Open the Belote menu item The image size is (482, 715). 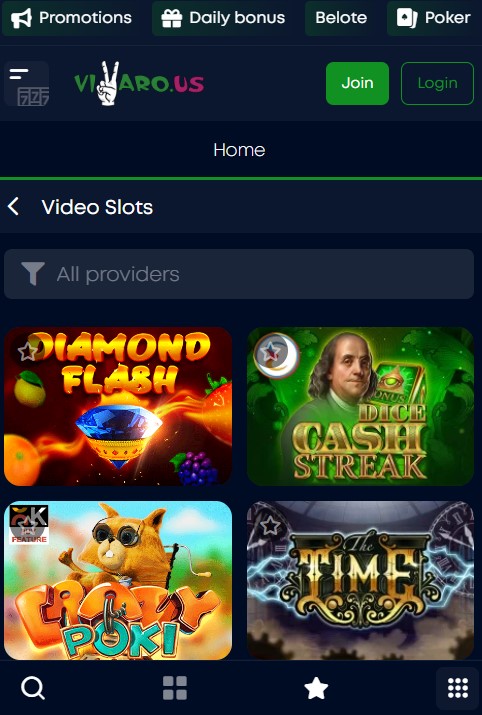(341, 18)
